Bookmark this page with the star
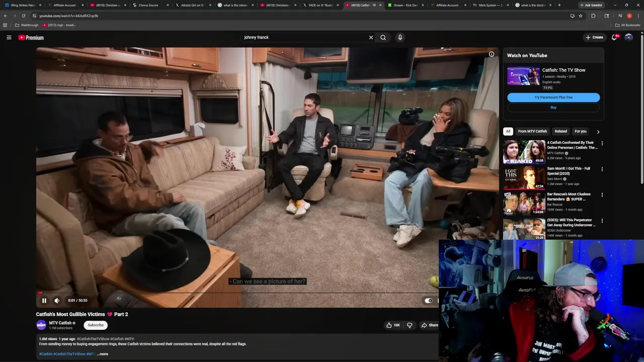 click(581, 16)
